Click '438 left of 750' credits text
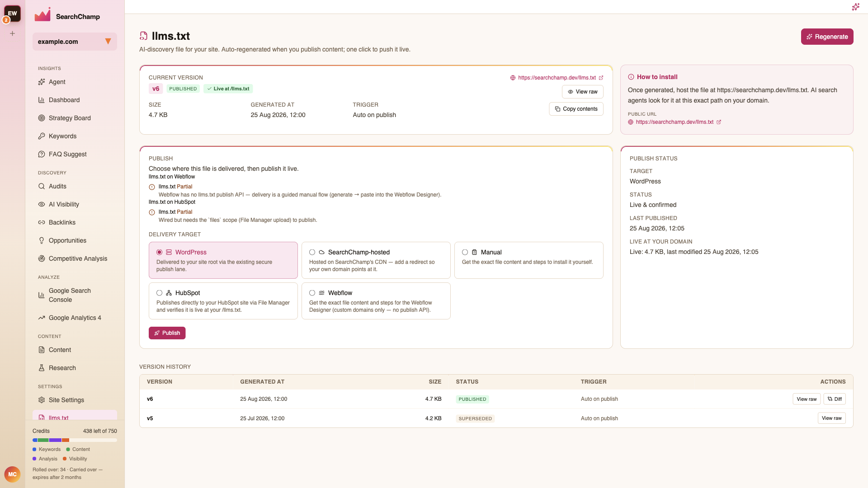This screenshot has width=868, height=488. click(100, 431)
